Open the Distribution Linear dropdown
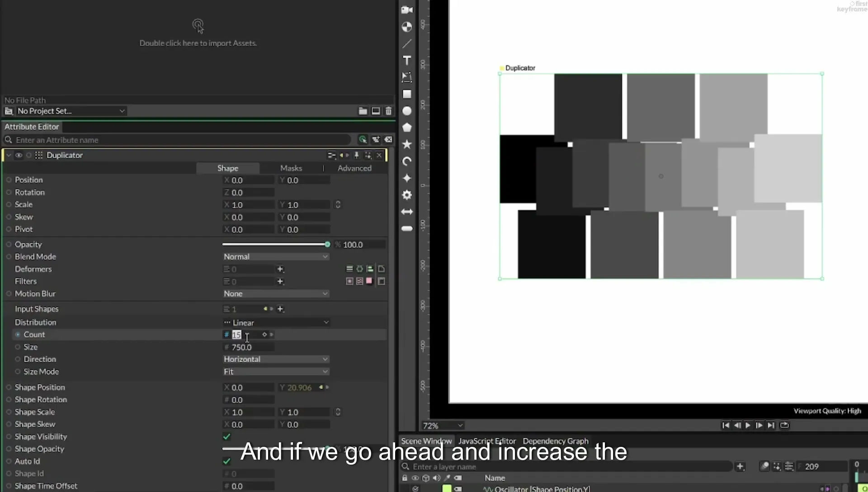 [276, 322]
